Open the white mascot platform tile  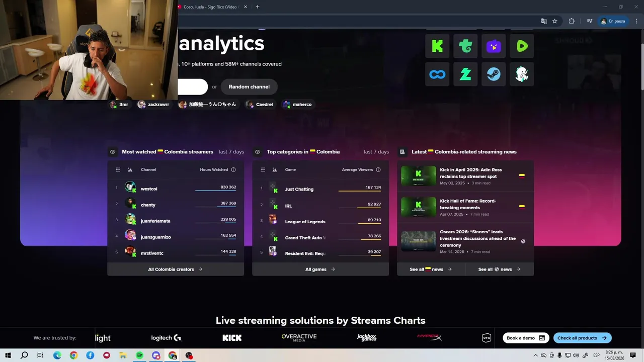[522, 74]
